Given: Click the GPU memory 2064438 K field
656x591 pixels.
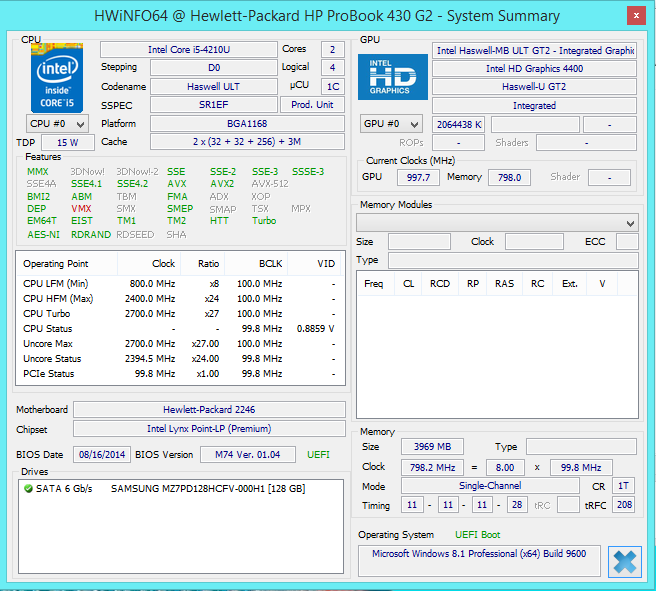Looking at the screenshot, I should (459, 124).
